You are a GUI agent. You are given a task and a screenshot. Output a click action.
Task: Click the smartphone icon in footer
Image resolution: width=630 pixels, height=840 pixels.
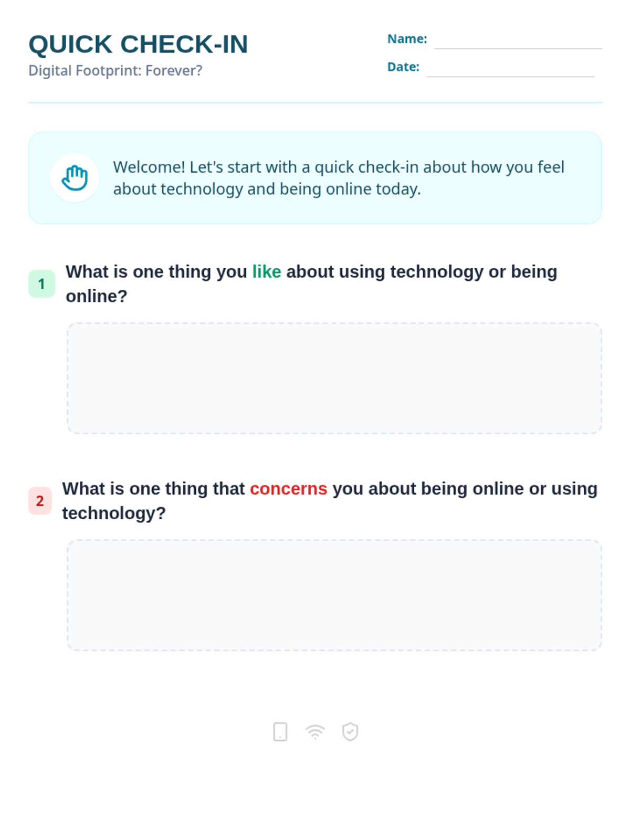[280, 731]
